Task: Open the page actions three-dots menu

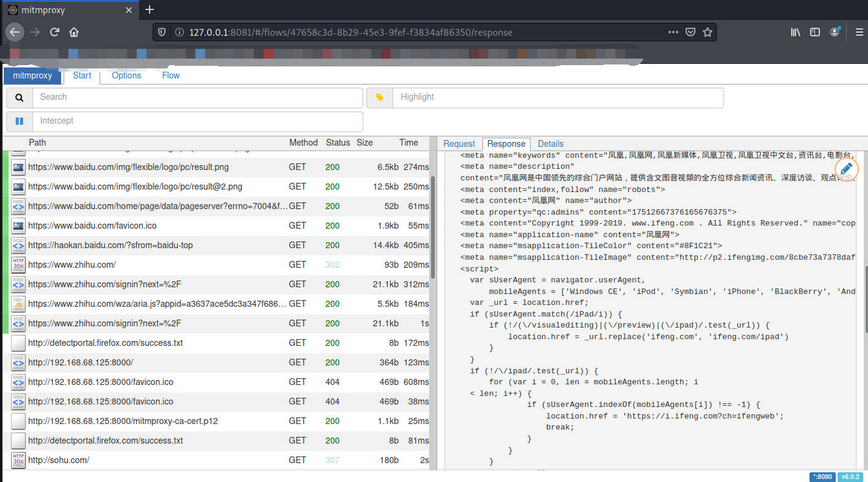Action: click(673, 32)
